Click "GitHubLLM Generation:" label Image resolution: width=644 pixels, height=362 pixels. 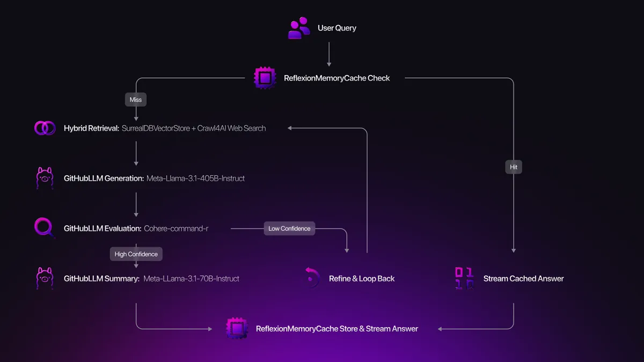[104, 178]
